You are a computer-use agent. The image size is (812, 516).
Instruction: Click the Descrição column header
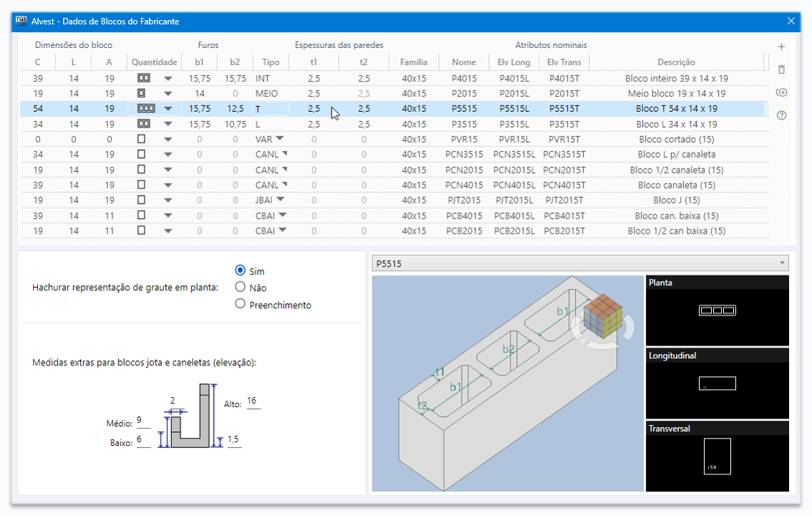click(676, 62)
